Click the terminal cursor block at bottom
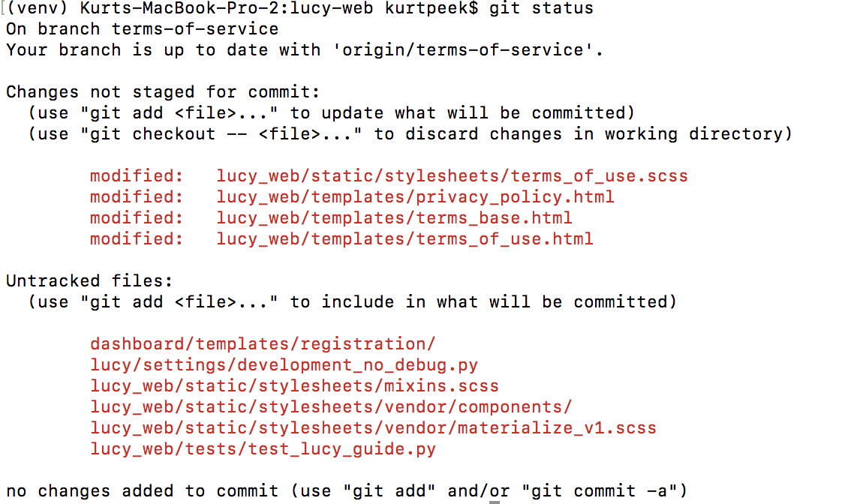This screenshot has width=842, height=504. point(498,498)
